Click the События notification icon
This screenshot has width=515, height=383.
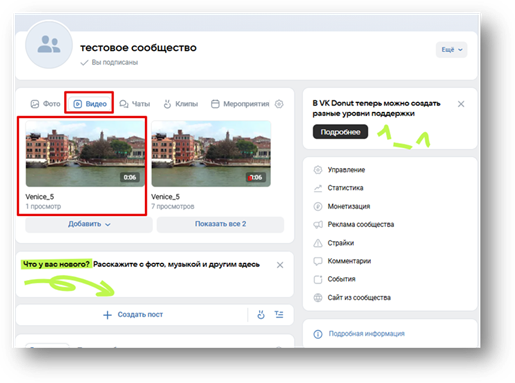point(318,279)
